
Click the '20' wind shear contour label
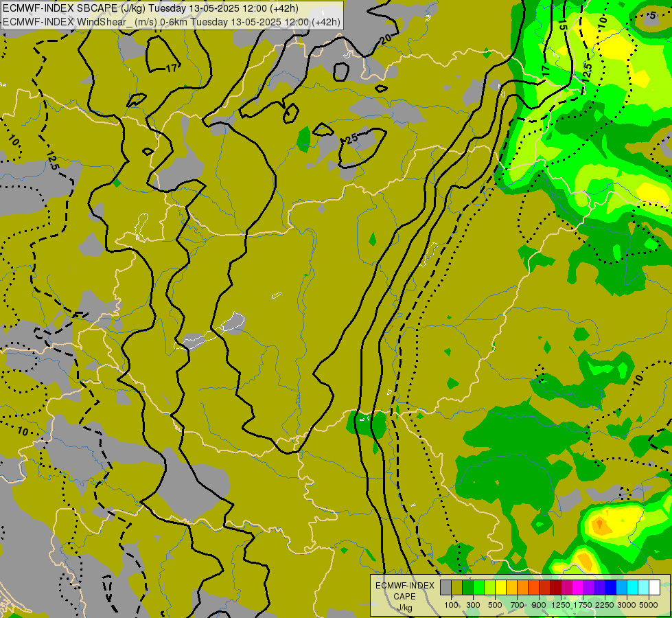pos(385,39)
